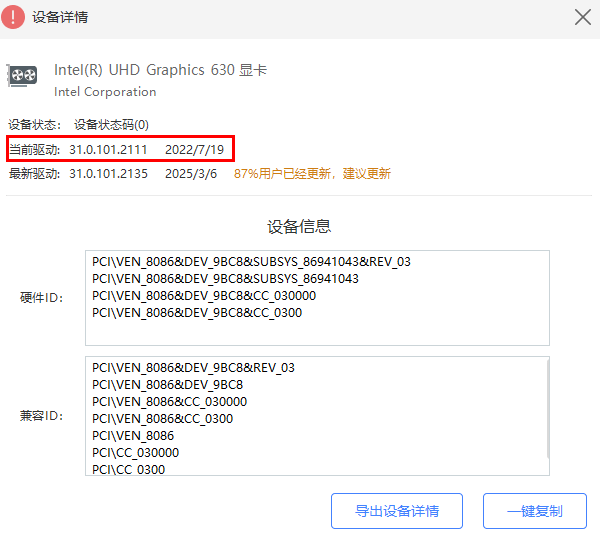The image size is (600, 538).
Task: Click the 设备信息 section heading
Action: 298,227
